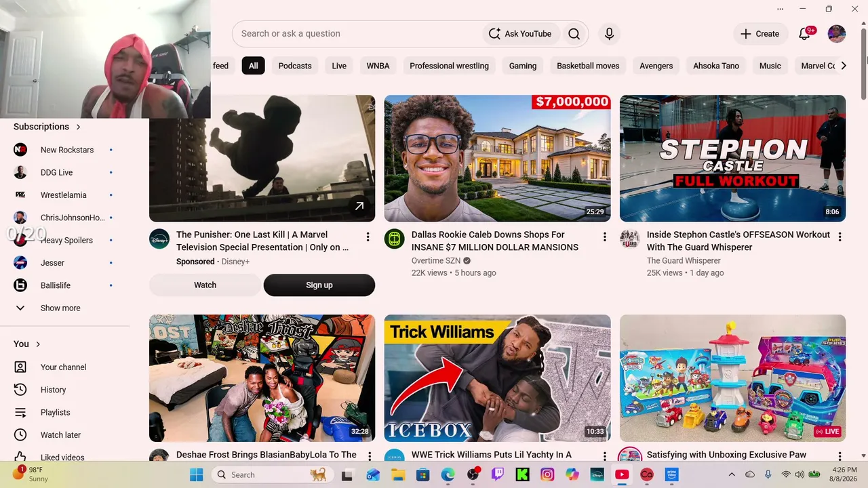This screenshot has height=488, width=868.
Task: Click the YouTube search input field
Action: (x=357, y=34)
